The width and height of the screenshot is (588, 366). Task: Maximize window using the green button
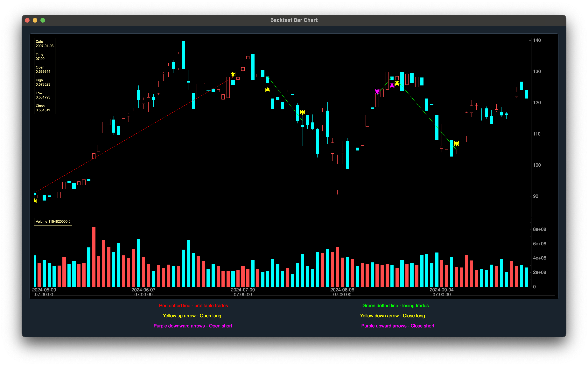(x=43, y=20)
